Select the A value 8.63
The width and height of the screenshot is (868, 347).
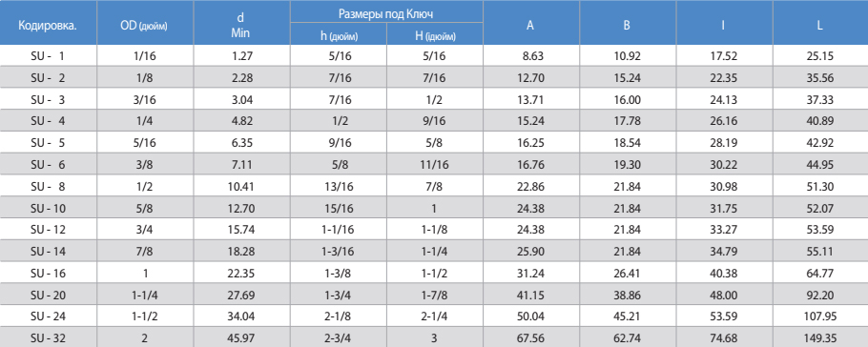(x=532, y=56)
